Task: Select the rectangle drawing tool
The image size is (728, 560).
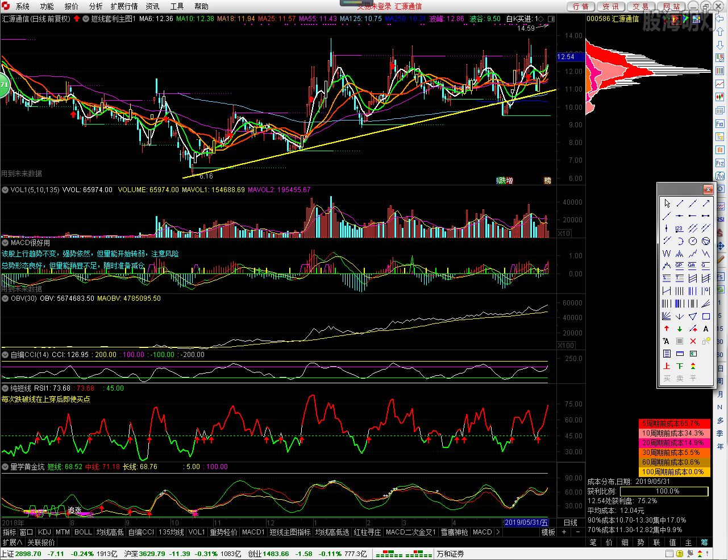Action: point(706,316)
